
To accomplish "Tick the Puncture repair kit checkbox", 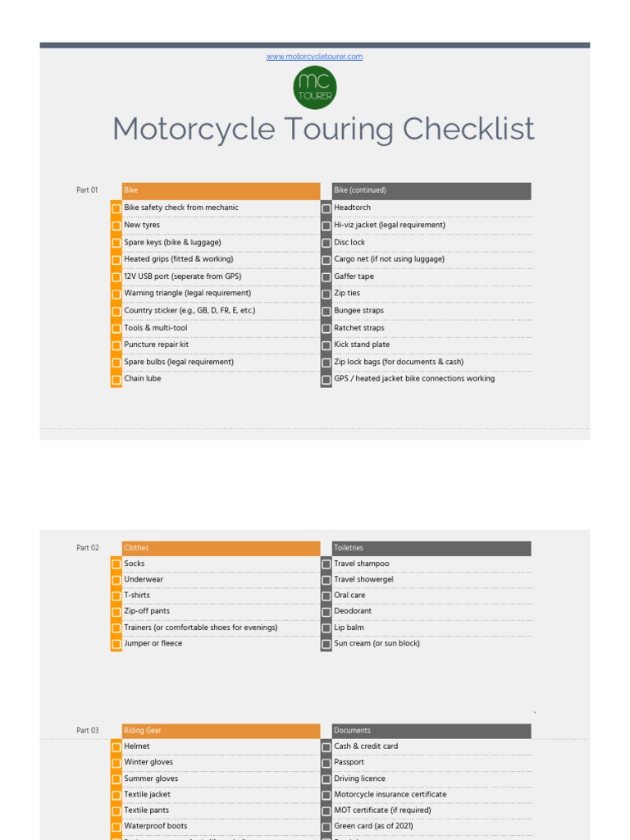I will (x=116, y=345).
